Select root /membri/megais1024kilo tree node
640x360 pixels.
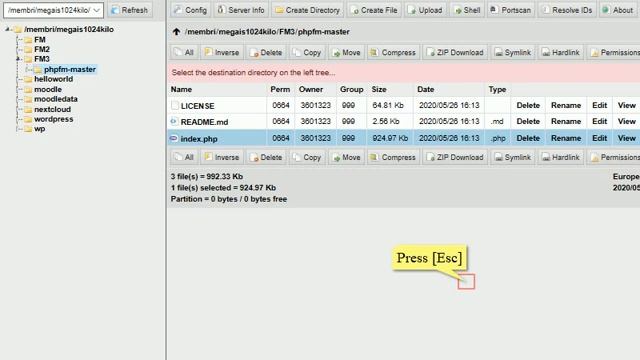click(69, 29)
